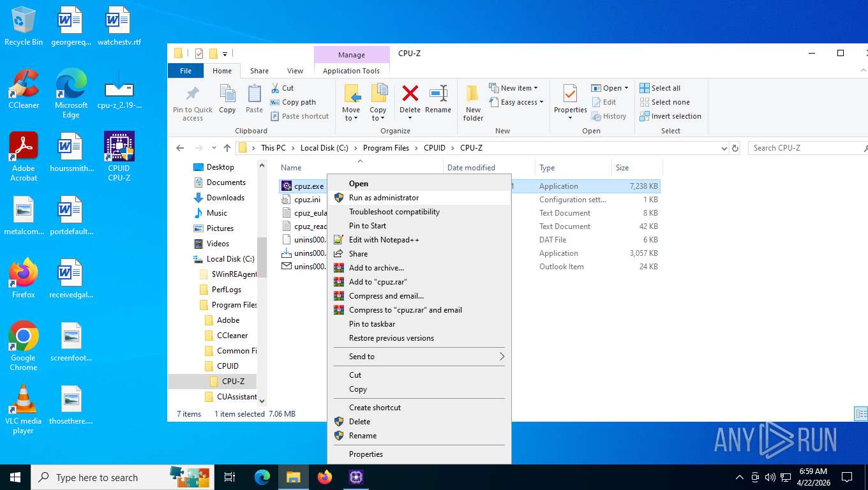Expand the Open button dropdown in ribbon
This screenshot has height=490, width=868.
pos(626,88)
